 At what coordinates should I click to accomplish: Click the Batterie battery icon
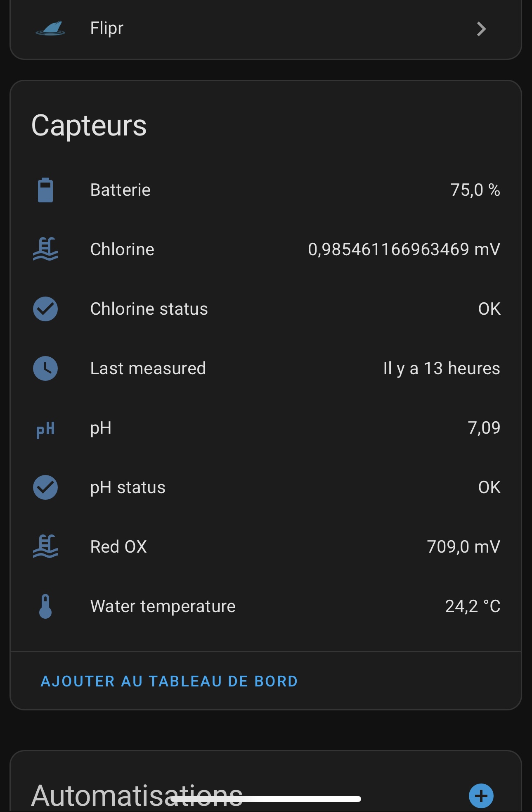coord(45,190)
